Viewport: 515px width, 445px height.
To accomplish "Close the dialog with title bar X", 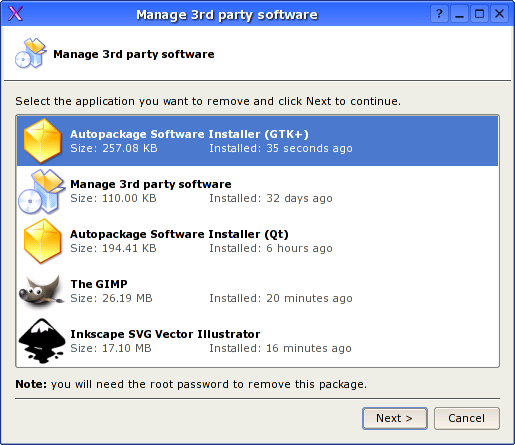I will point(499,14).
